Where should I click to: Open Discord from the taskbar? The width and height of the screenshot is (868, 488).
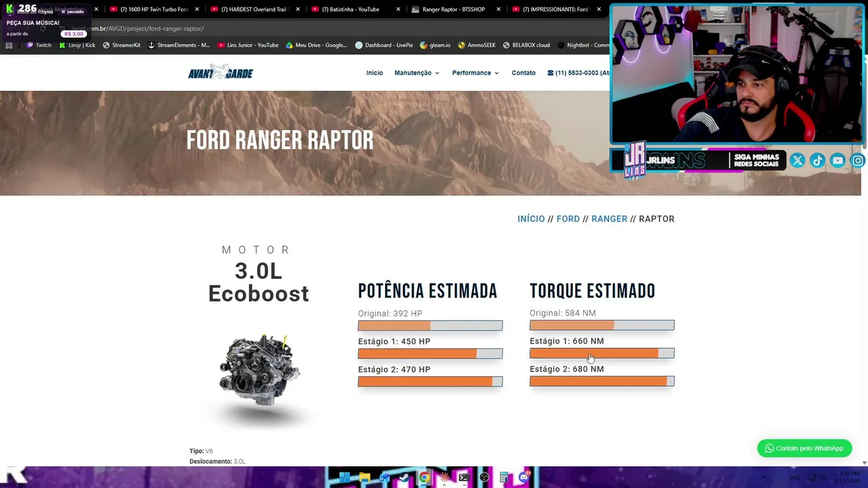tap(524, 477)
